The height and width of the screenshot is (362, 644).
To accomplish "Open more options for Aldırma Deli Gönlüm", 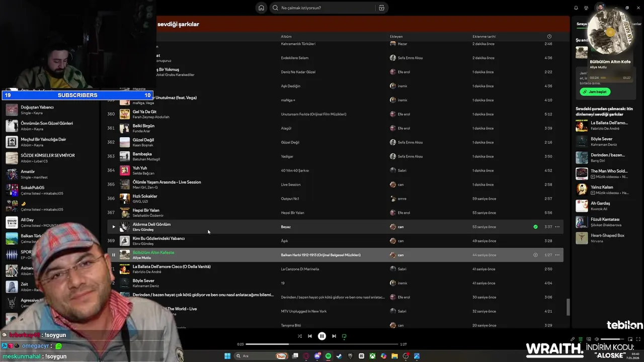I will [557, 227].
